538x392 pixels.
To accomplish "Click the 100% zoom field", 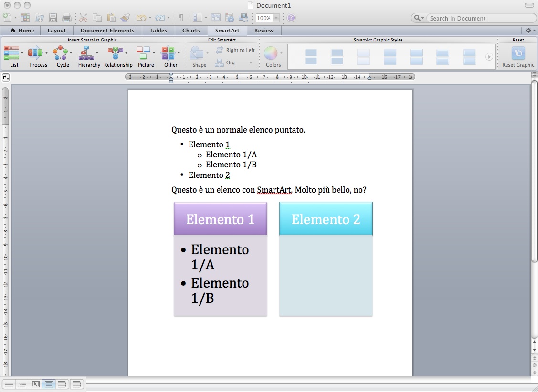I will [264, 18].
